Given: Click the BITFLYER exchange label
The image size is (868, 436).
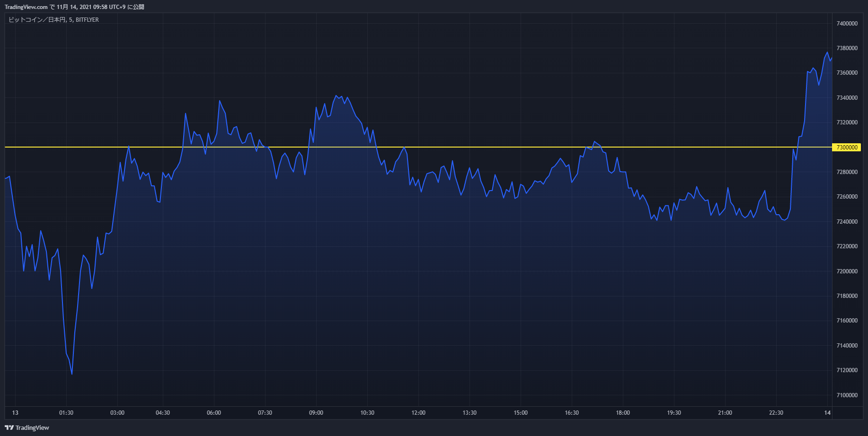Looking at the screenshot, I should [87, 20].
